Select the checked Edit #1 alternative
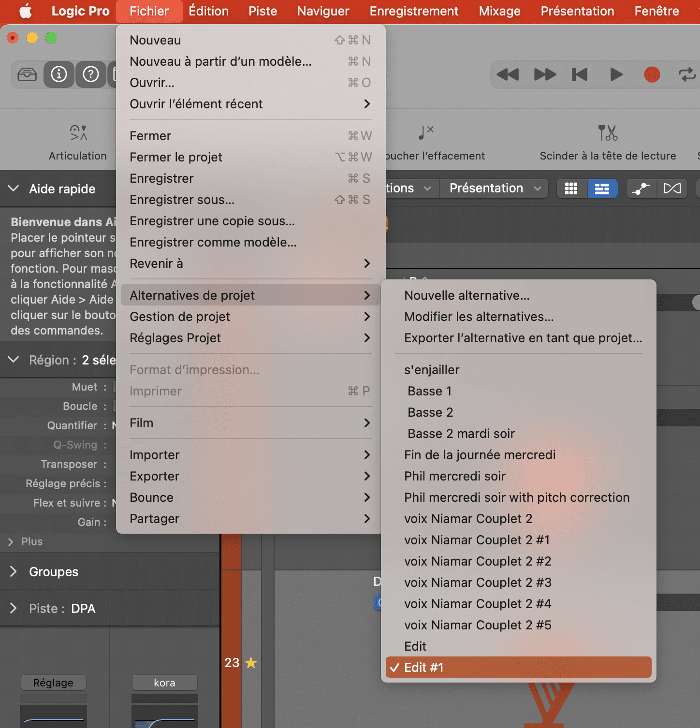Image resolution: width=700 pixels, height=728 pixels. [518, 668]
